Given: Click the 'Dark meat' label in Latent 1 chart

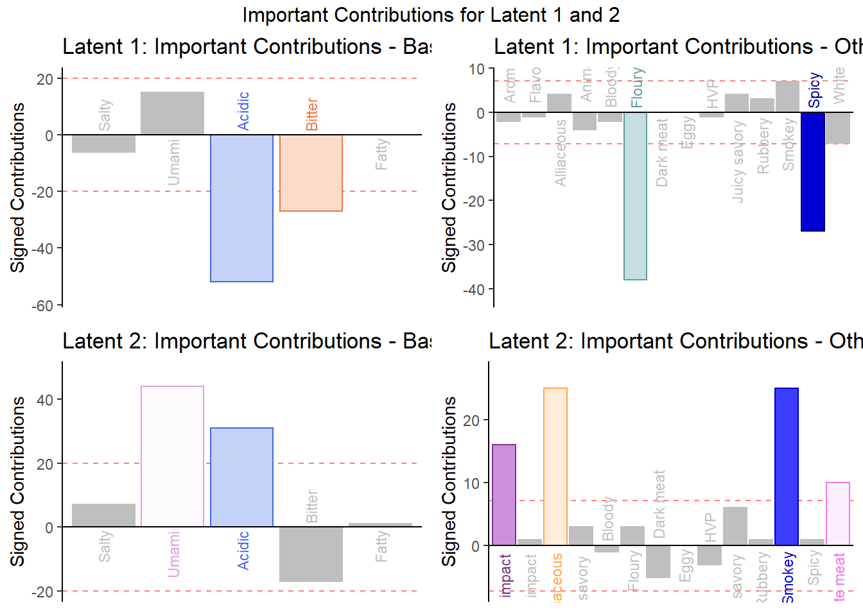Looking at the screenshot, I should click(662, 153).
